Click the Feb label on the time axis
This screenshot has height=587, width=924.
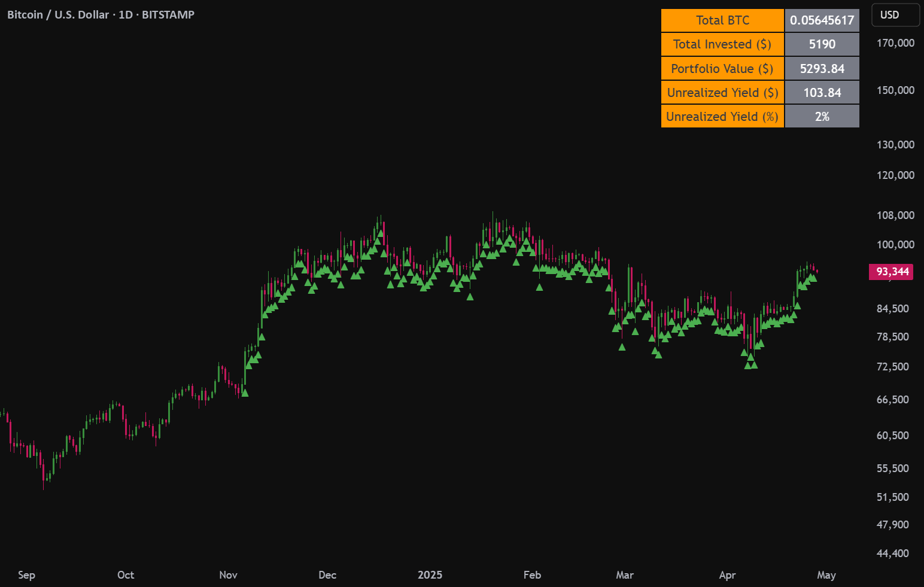click(532, 575)
